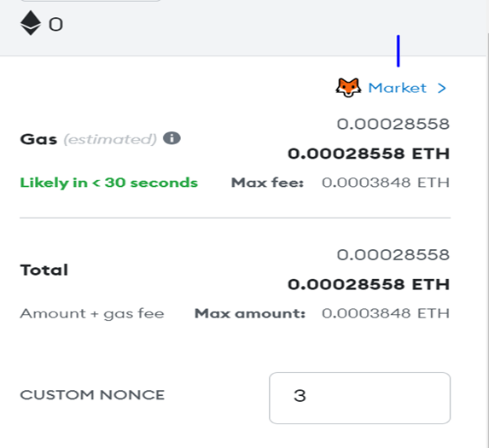This screenshot has width=489, height=448.
Task: Click the Max amount label
Action: coord(250,313)
